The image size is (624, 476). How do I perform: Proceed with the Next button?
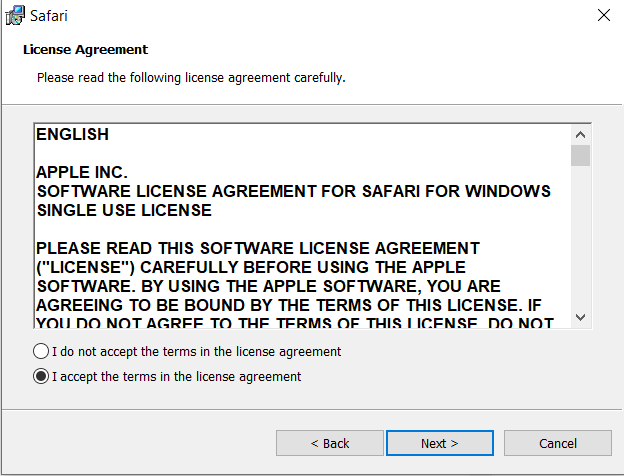440,443
